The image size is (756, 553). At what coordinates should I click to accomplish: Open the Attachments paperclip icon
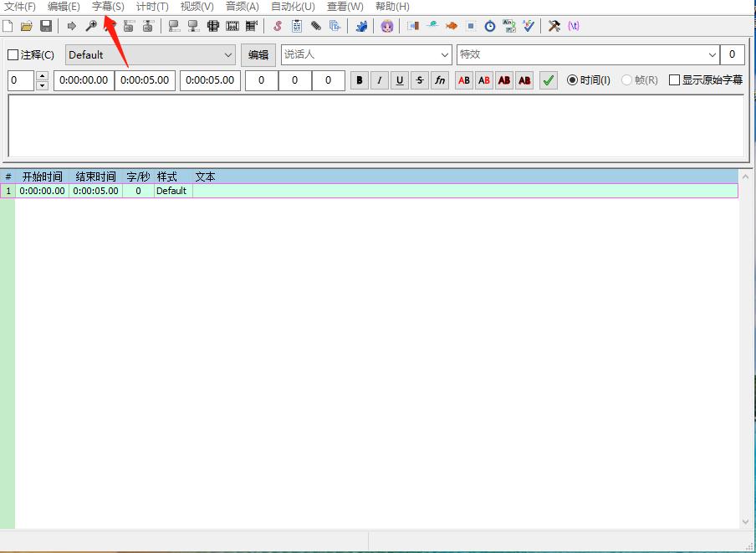pyautogui.click(x=316, y=26)
